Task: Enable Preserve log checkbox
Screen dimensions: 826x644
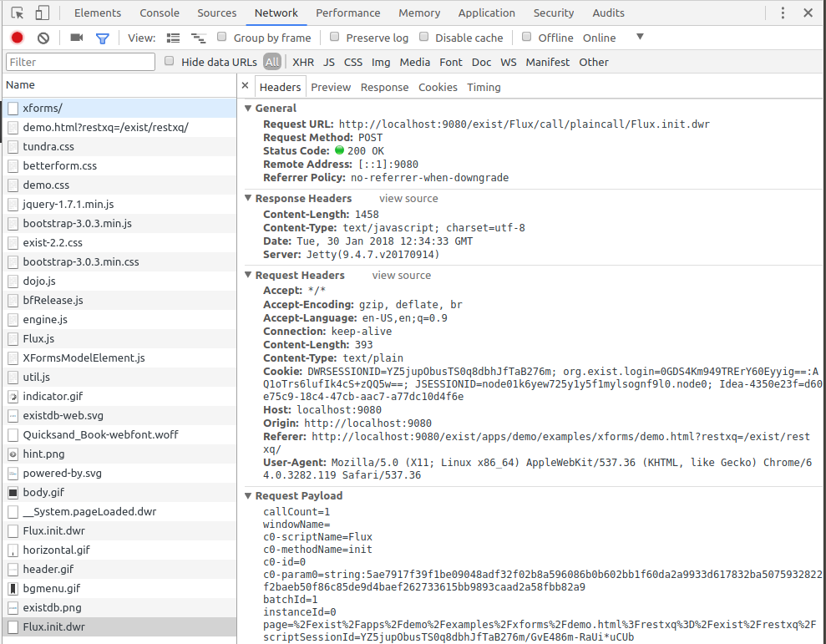Action: (x=335, y=37)
